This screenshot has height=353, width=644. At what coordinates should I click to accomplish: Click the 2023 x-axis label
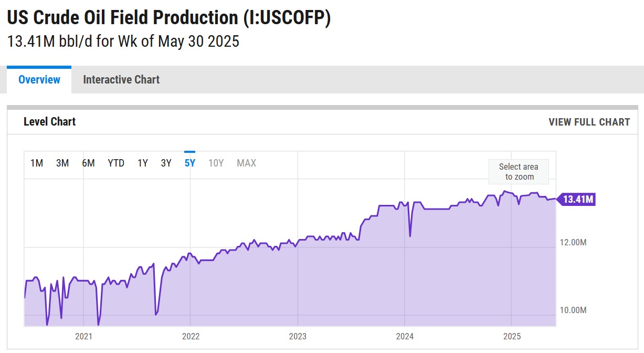(x=298, y=336)
